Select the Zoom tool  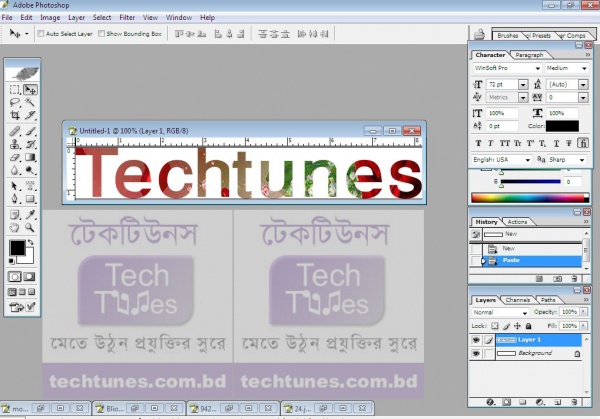point(30,228)
